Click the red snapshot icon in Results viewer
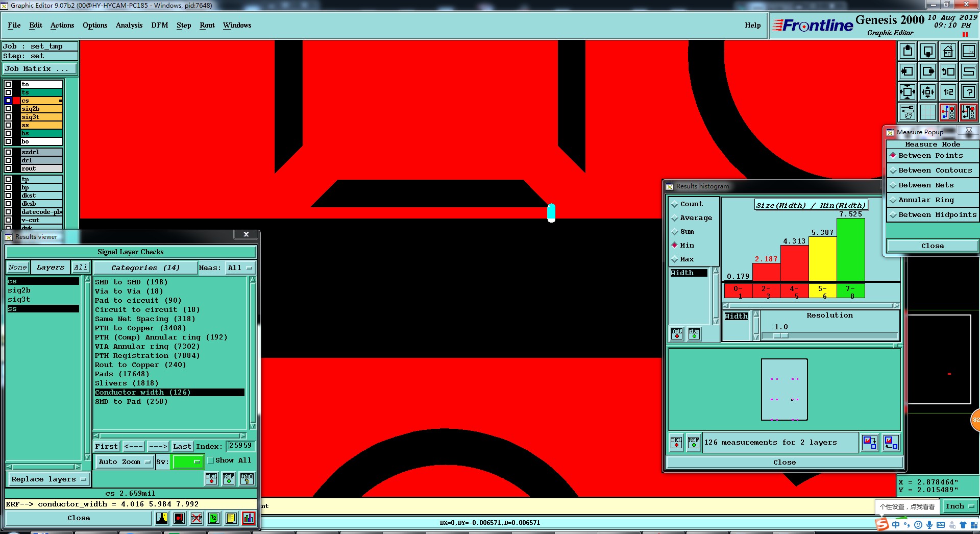This screenshot has height=534, width=980. (179, 518)
